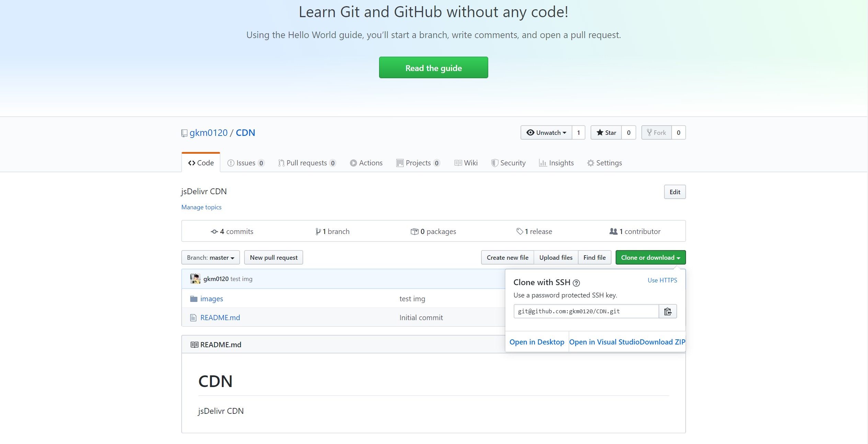Open the Insights tab
The width and height of the screenshot is (868, 444).
556,163
